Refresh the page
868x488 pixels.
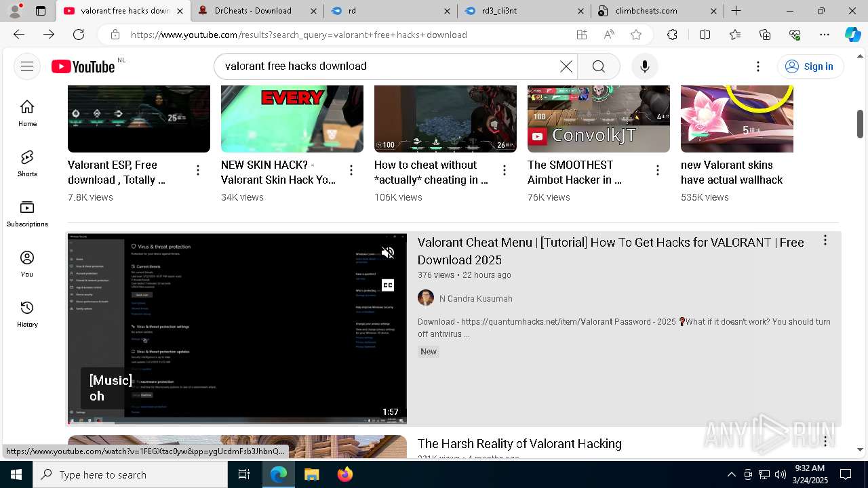coord(79,35)
